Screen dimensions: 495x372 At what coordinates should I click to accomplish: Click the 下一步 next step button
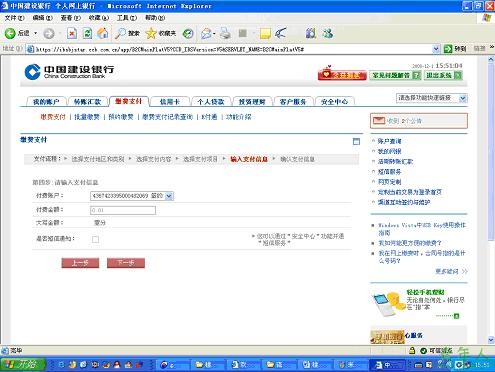(x=126, y=263)
